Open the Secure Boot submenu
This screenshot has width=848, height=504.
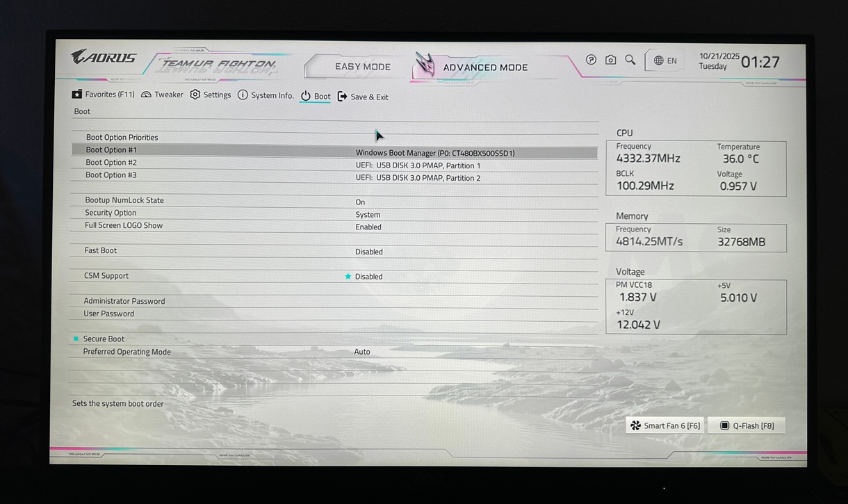104,339
